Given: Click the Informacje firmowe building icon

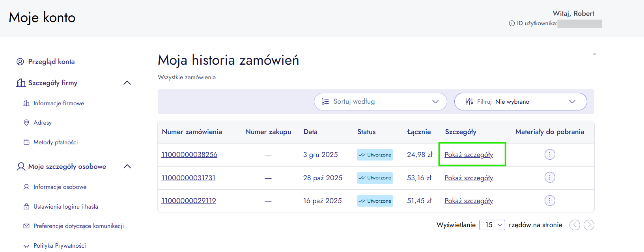Looking at the screenshot, I should coord(26,103).
